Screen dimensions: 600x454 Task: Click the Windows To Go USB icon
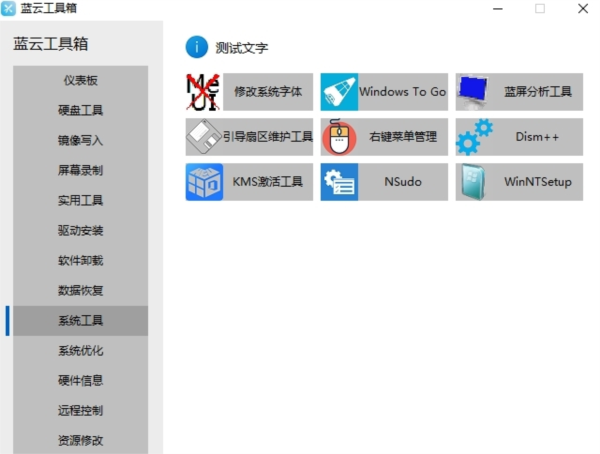(x=339, y=92)
